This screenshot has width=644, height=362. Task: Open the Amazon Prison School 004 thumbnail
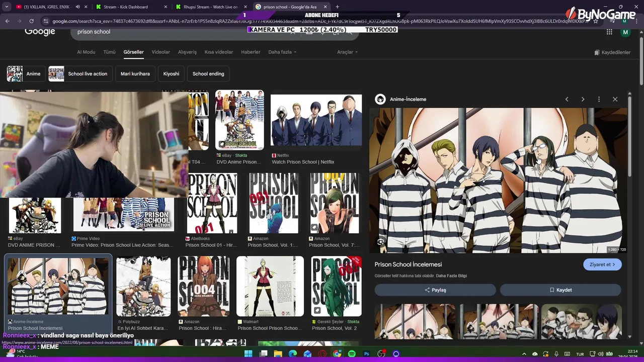point(203,287)
